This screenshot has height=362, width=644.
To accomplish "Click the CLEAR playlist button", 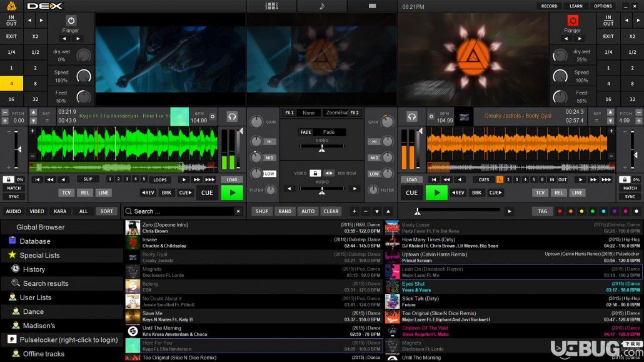I will [x=331, y=211].
